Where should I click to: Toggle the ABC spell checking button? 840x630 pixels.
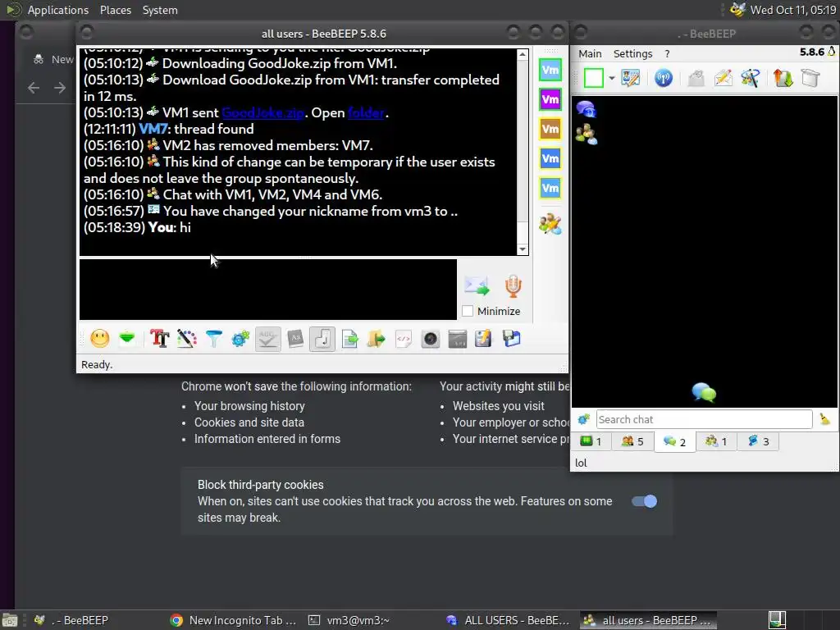coord(268,339)
